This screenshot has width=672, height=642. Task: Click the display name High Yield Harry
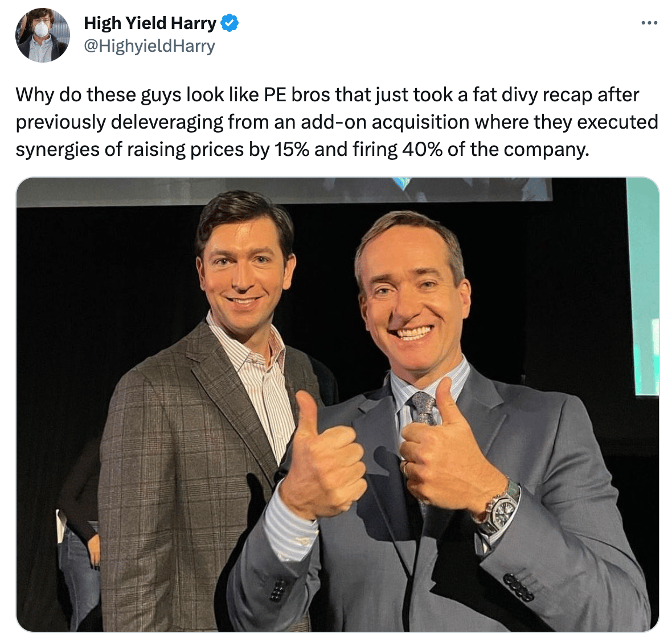click(150, 23)
